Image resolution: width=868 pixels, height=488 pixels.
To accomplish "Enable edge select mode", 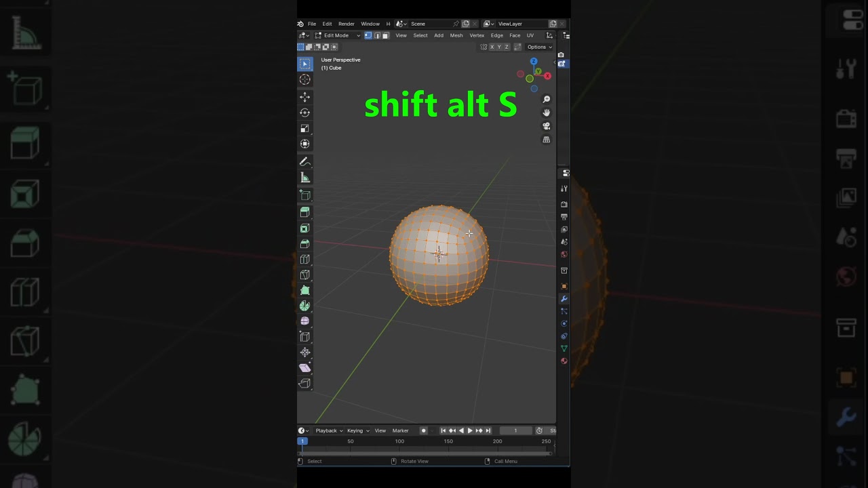I will (x=377, y=35).
